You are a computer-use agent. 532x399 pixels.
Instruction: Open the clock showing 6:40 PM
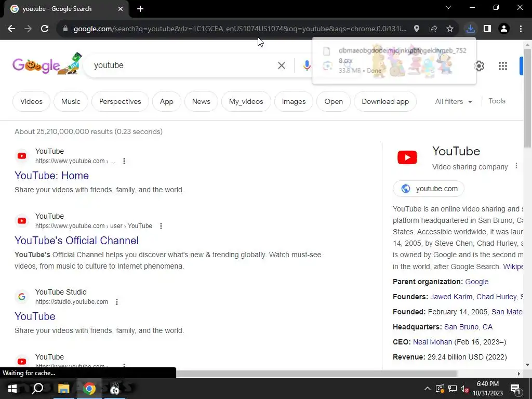488,389
